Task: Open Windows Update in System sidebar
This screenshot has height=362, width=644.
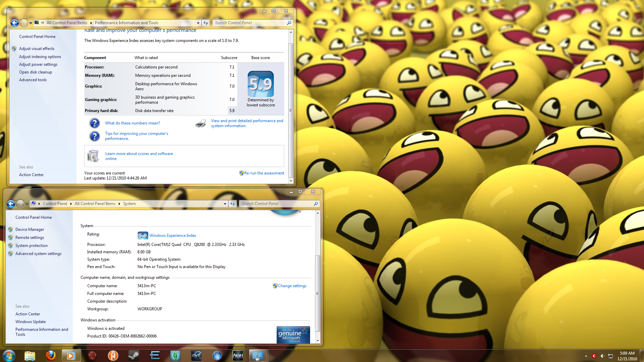Action: [x=31, y=322]
